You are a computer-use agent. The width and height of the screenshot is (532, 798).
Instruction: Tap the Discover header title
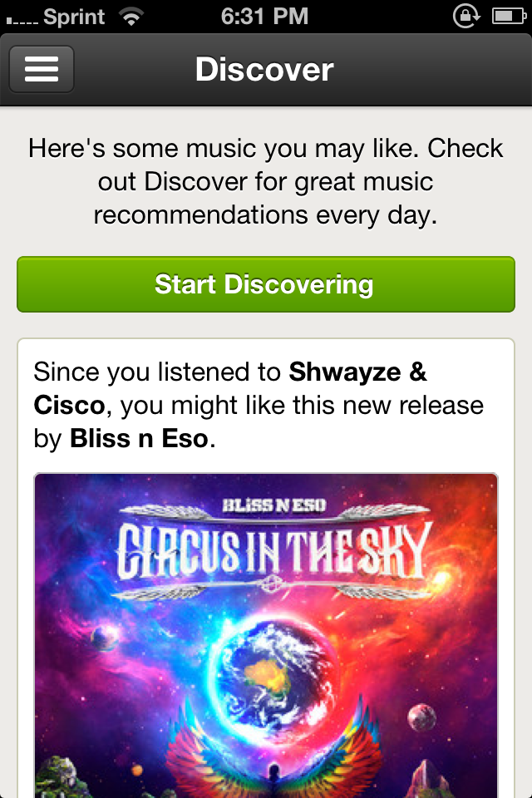tap(264, 69)
